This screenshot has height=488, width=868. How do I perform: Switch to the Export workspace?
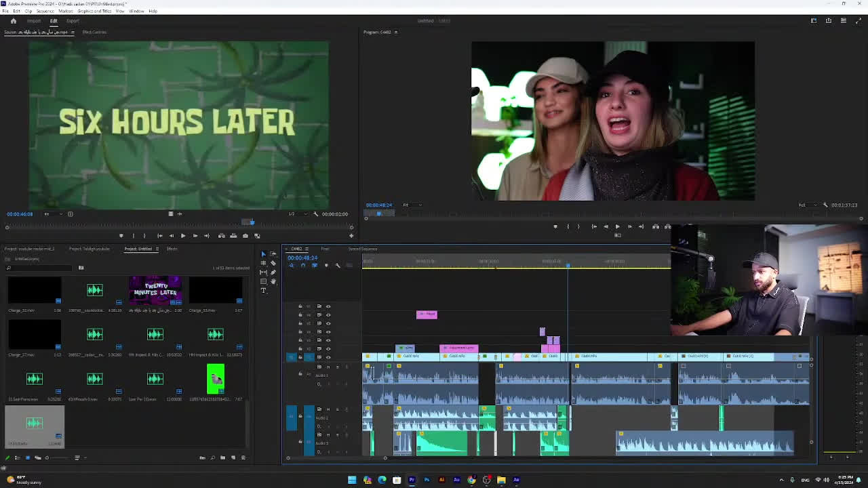point(73,21)
